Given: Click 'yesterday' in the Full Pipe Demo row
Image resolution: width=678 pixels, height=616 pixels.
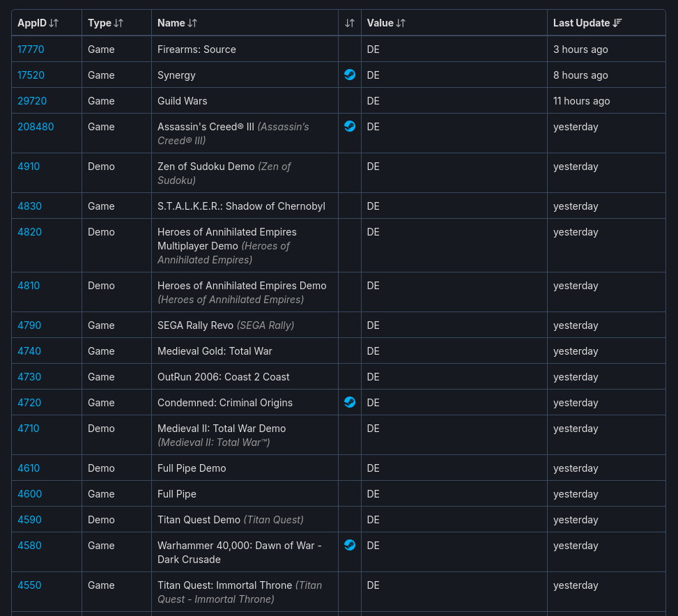Looking at the screenshot, I should tap(576, 468).
